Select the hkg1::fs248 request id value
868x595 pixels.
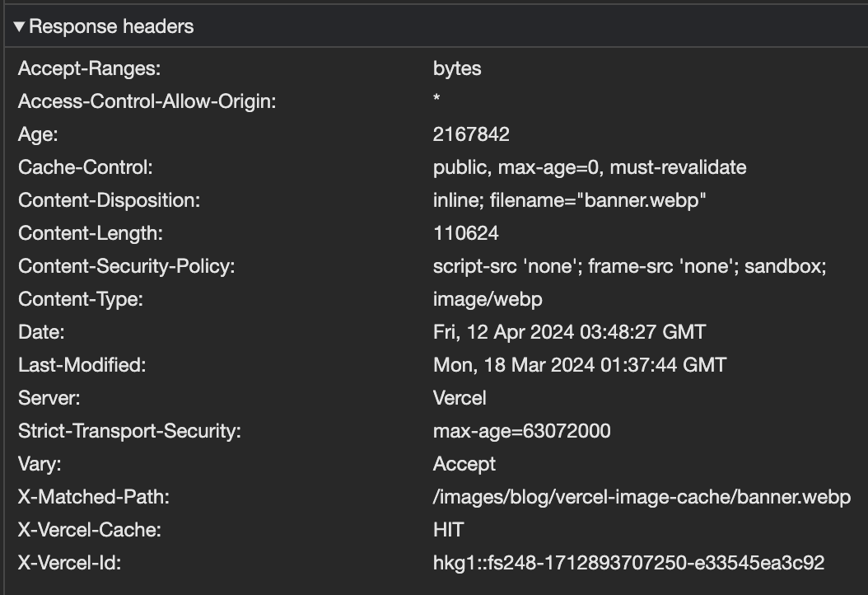point(629,563)
